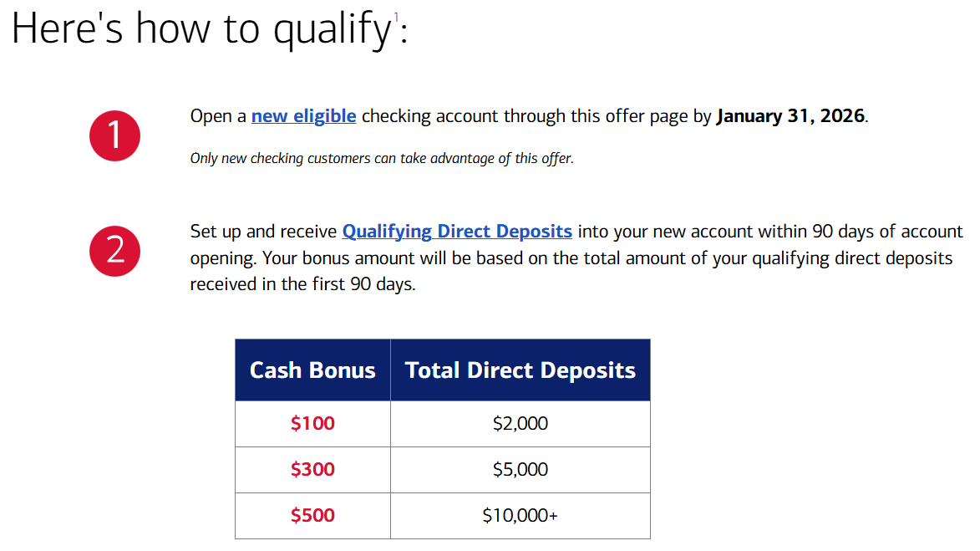Click the 'Only new checking customers' note

click(382, 158)
